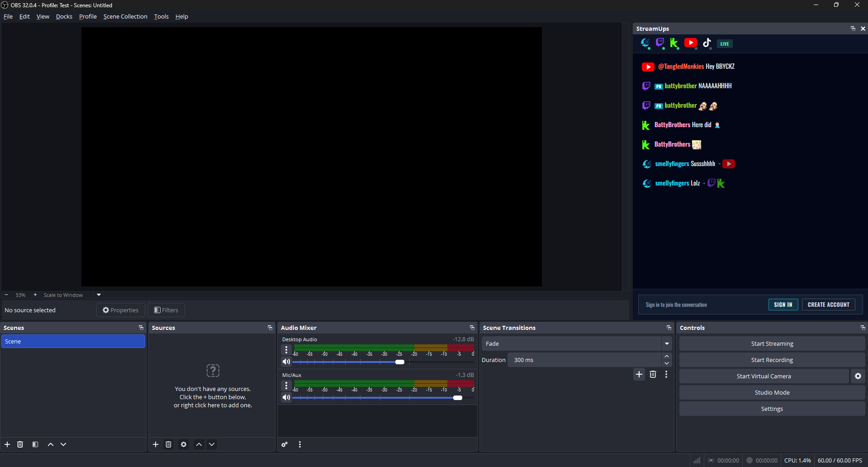
Task: Float the Controls dock with its pop-out icon
Action: pos(863,328)
